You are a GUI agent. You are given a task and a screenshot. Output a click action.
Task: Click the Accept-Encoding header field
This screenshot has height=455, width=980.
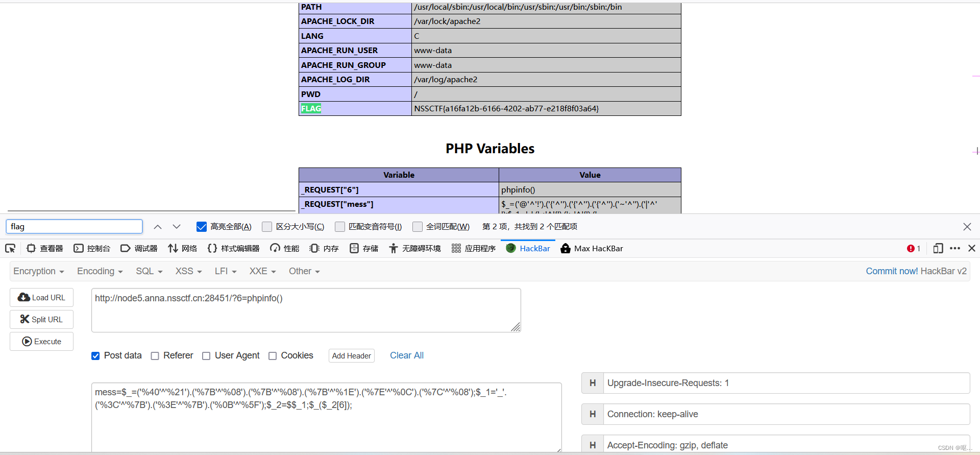pyautogui.click(x=787, y=445)
